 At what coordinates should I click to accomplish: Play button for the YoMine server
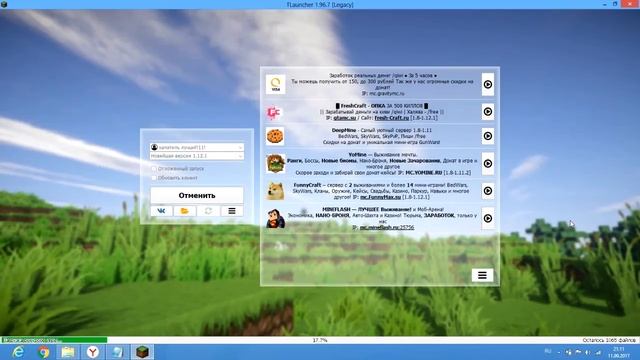488,164
